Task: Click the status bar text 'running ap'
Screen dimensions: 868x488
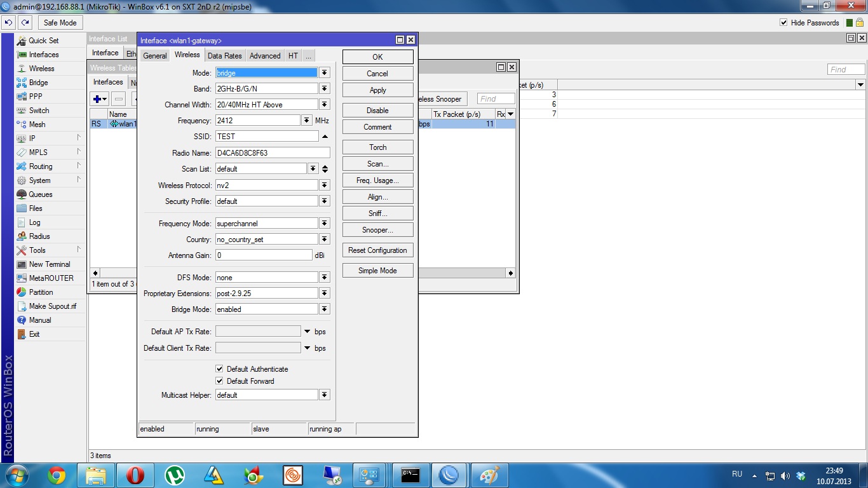Action: click(x=325, y=430)
